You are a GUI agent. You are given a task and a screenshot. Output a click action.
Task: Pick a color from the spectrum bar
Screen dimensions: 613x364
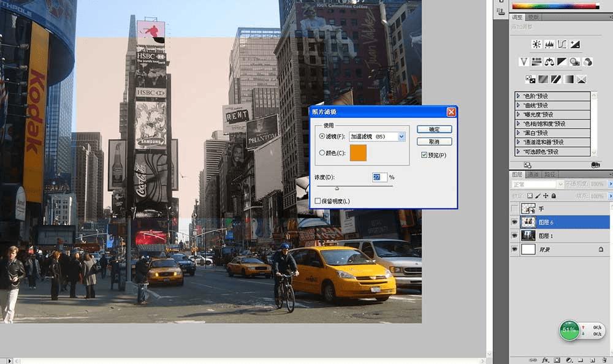pyautogui.click(x=555, y=6)
